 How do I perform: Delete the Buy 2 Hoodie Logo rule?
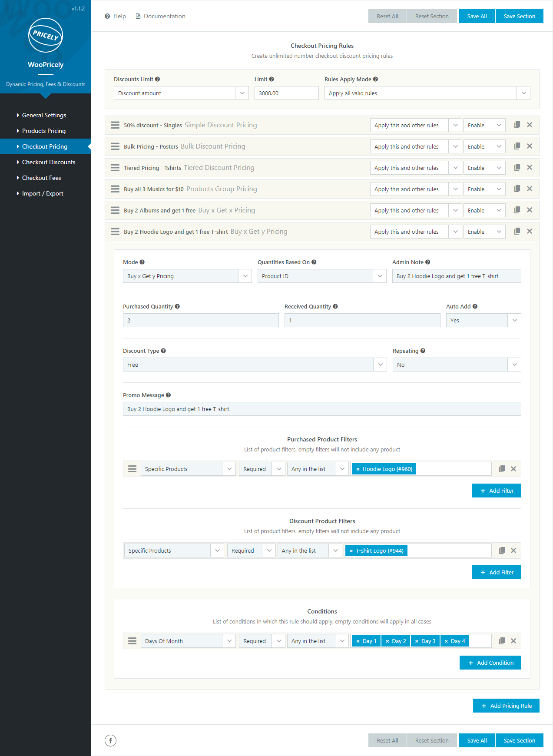coord(530,232)
